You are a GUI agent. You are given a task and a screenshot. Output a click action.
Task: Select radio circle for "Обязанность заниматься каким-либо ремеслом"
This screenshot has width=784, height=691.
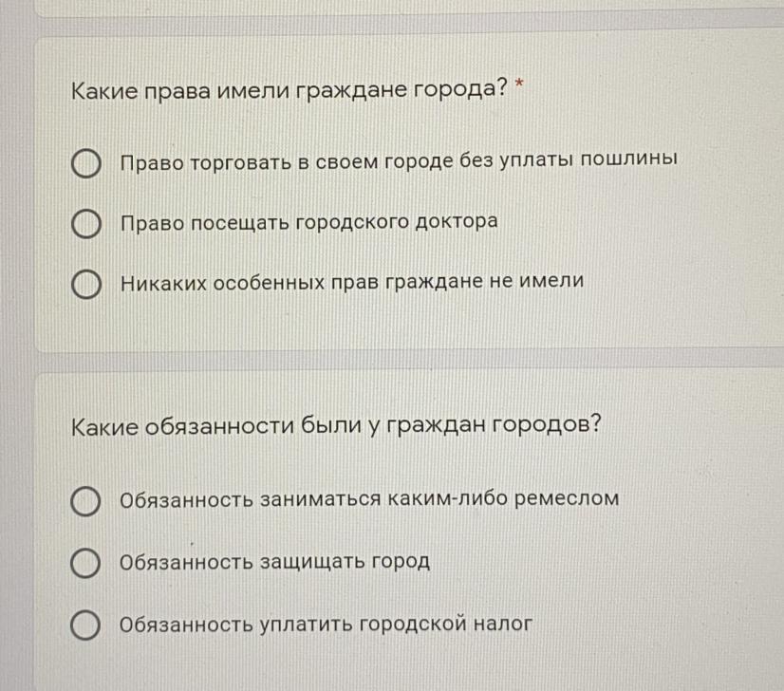(85, 501)
